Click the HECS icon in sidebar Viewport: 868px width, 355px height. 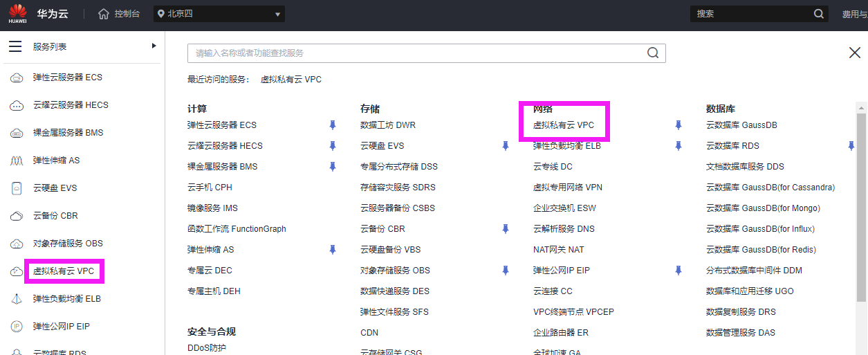[17, 105]
